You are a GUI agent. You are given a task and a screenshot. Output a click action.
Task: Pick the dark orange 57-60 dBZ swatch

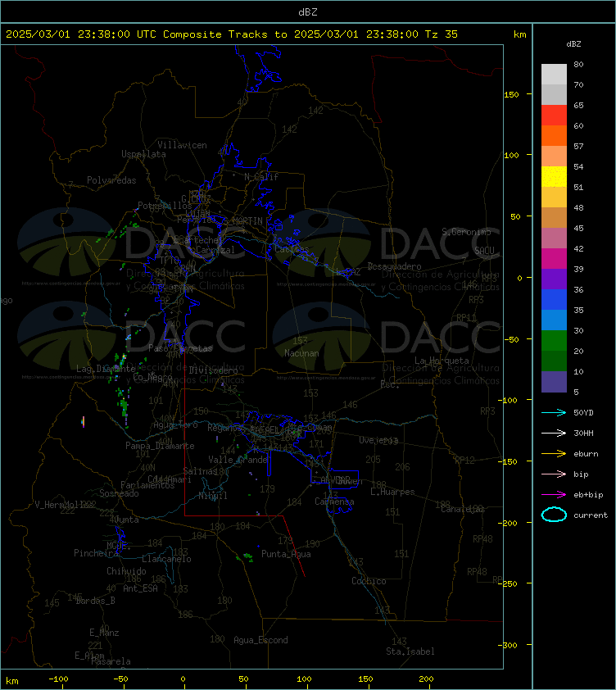[554, 135]
